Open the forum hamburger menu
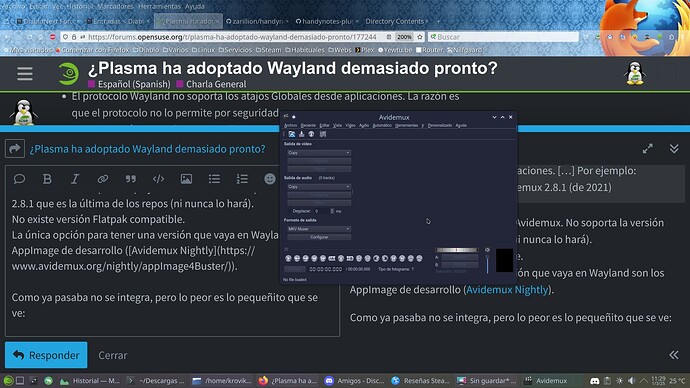 (x=25, y=73)
